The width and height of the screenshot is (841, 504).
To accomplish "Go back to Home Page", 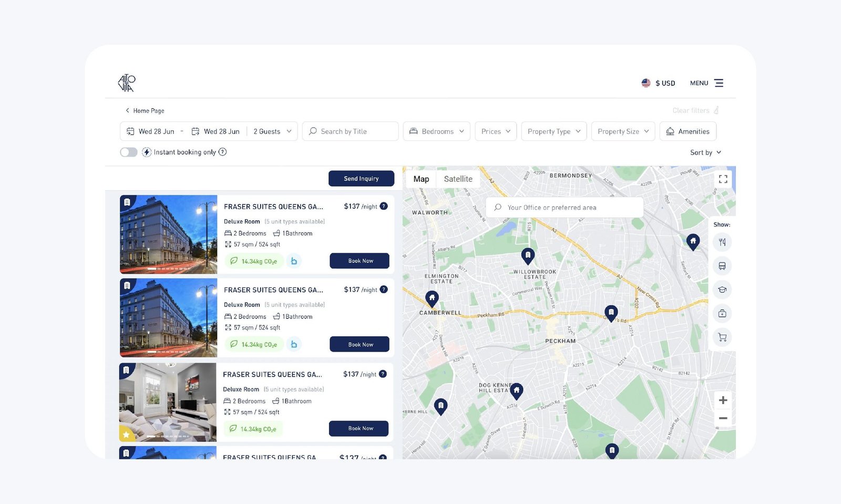I will [x=145, y=111].
